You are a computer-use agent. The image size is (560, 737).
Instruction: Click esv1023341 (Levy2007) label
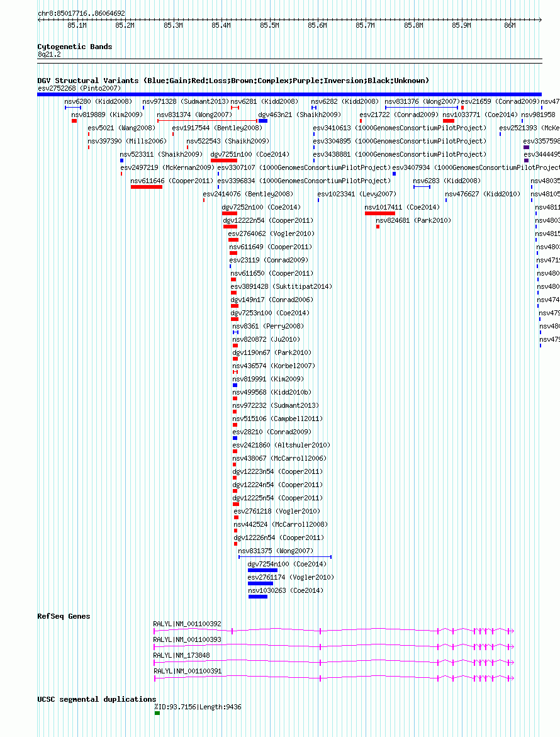pyautogui.click(x=357, y=194)
